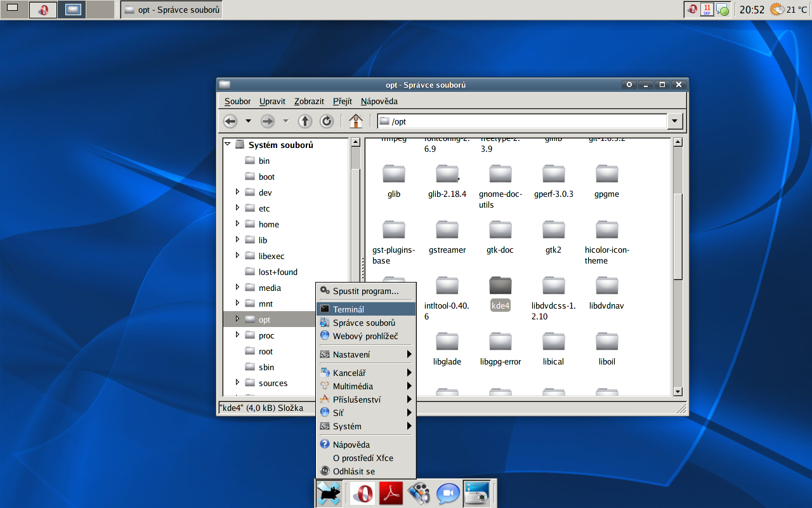Viewport: 812px width, 508px height.
Task: Open the Nápověda menu in the menu bar
Action: (379, 101)
